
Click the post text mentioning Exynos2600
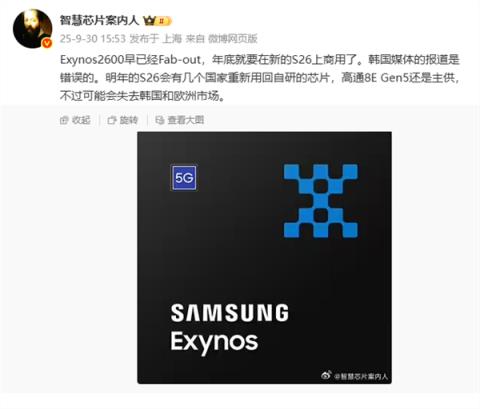(x=260, y=78)
